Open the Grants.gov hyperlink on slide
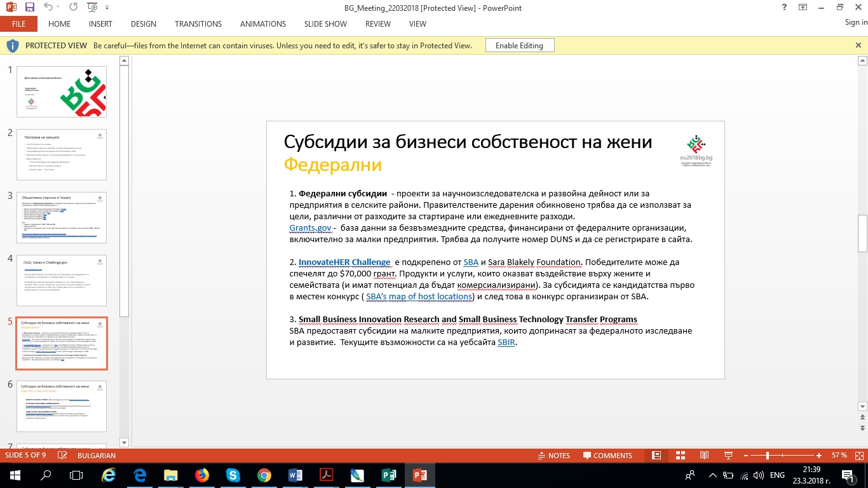 point(309,227)
